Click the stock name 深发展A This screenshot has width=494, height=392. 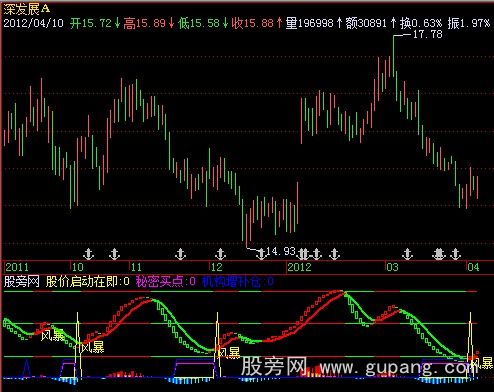pyautogui.click(x=27, y=9)
